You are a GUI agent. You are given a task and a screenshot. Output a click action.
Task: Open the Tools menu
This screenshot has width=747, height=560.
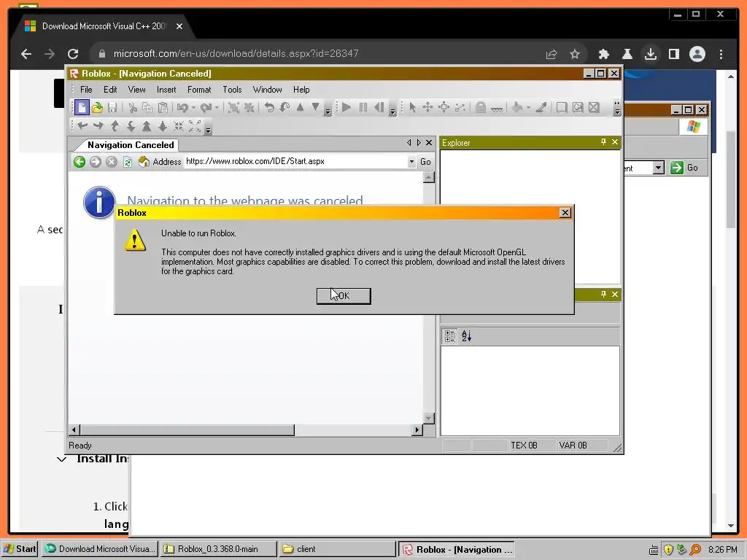(x=232, y=90)
